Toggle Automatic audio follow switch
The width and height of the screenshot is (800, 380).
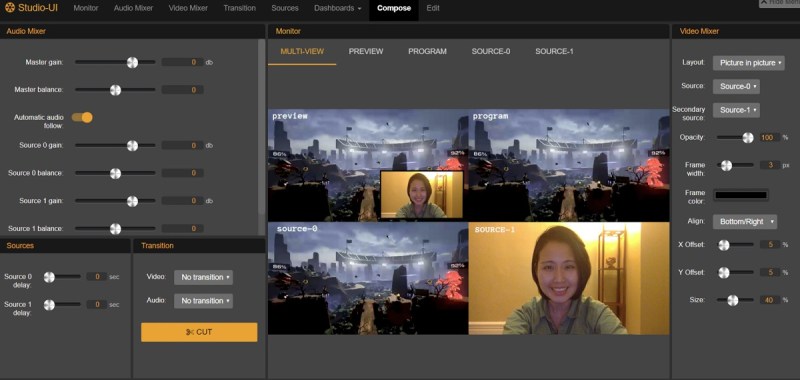(82, 117)
